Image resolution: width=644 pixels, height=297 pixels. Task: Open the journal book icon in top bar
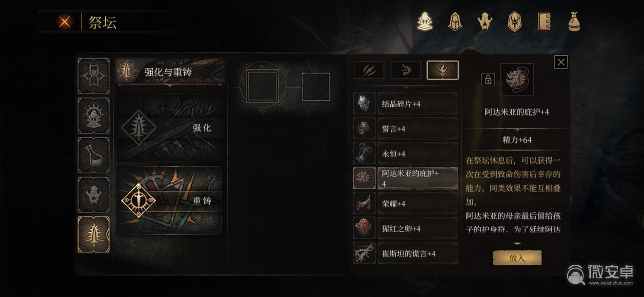click(544, 22)
